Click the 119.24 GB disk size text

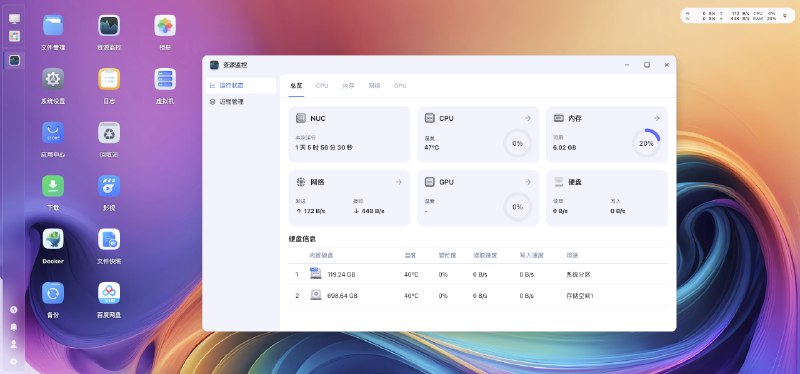point(341,275)
